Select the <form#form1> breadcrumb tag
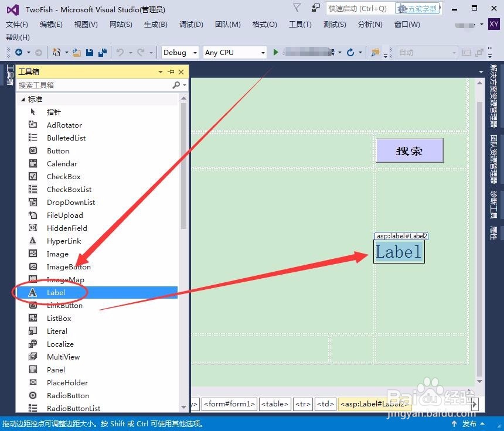The width and height of the screenshot is (504, 431). click(230, 404)
